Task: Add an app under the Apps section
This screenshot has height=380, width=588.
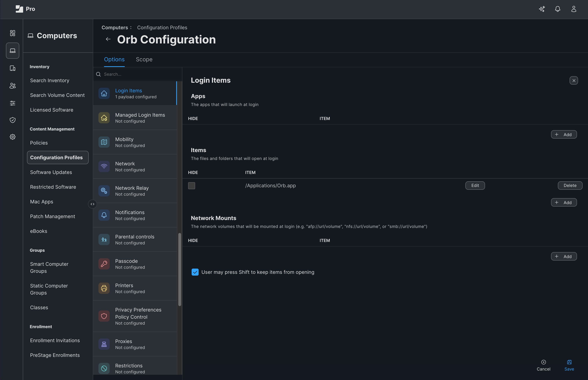Action: click(564, 135)
